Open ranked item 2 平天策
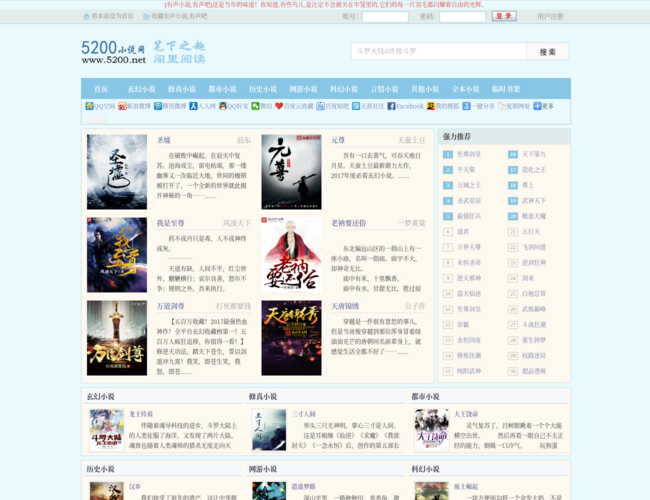Image resolution: width=650 pixels, height=500 pixels. (466, 170)
